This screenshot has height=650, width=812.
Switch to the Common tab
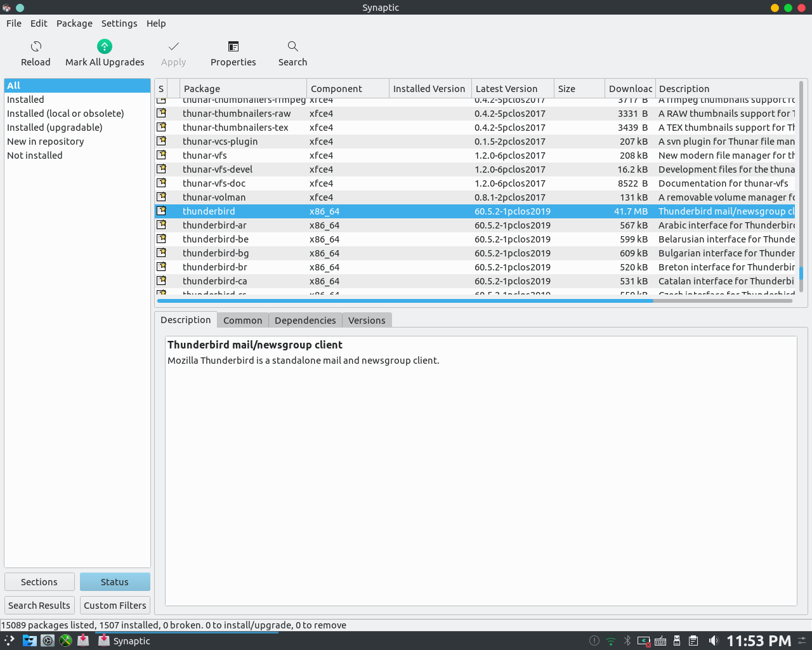(242, 320)
